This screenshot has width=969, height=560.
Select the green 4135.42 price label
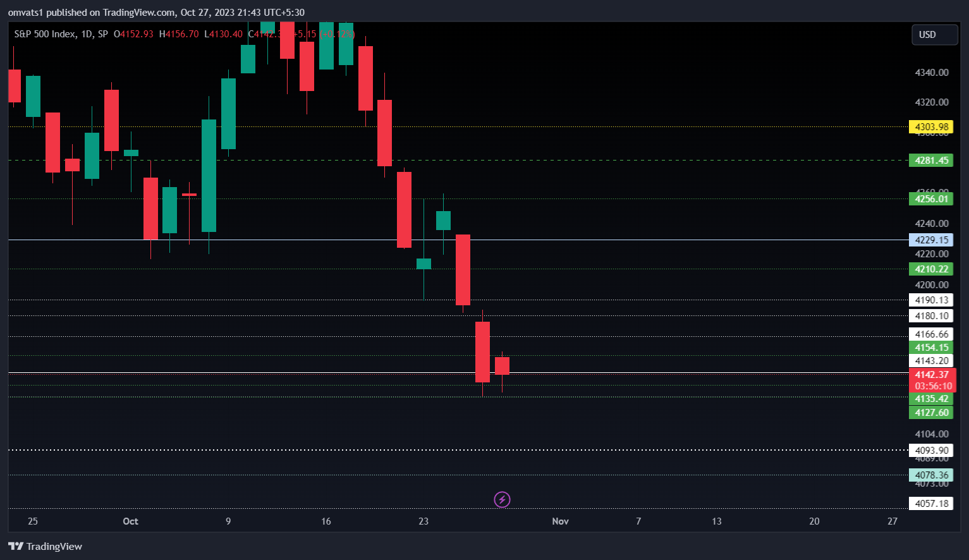coord(930,399)
